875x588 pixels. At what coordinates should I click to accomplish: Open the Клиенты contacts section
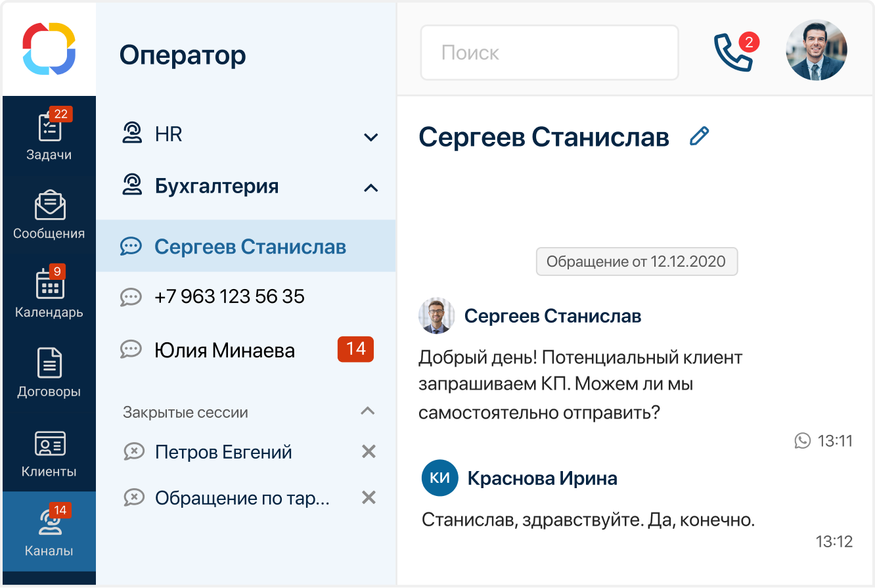coord(49,452)
